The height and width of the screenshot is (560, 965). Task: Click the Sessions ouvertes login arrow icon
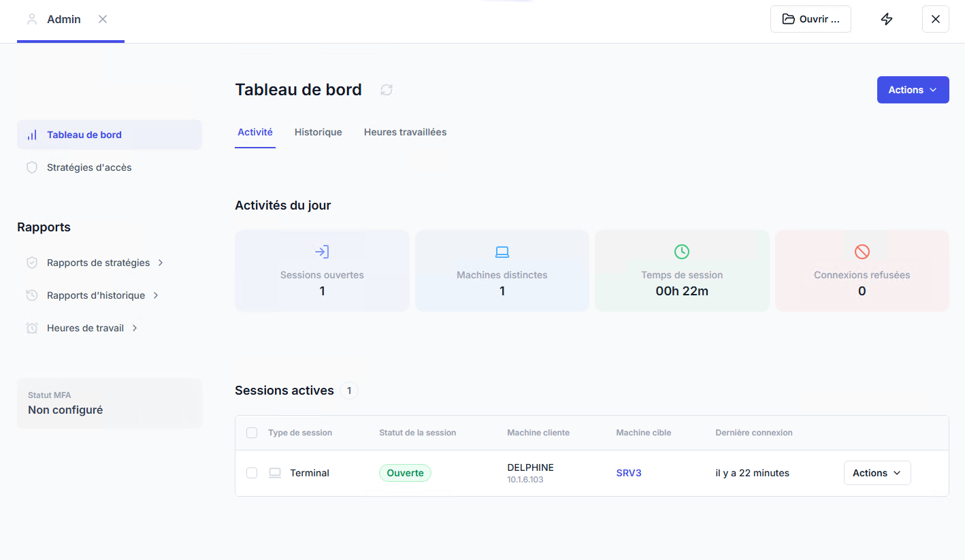[322, 252]
